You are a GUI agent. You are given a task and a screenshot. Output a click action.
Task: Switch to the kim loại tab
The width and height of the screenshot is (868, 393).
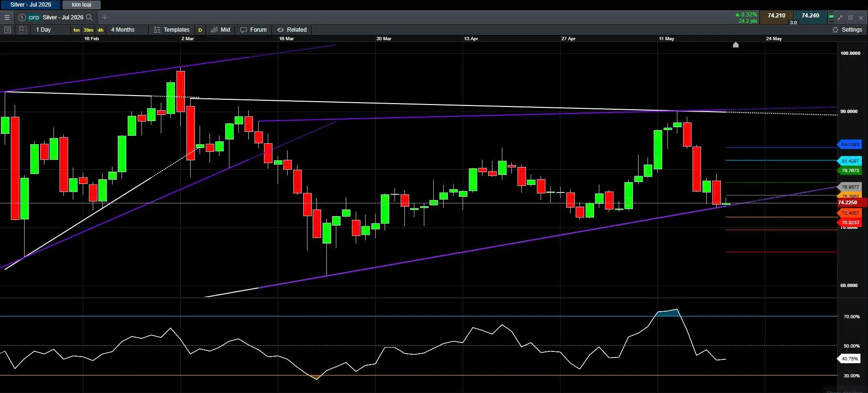click(81, 5)
